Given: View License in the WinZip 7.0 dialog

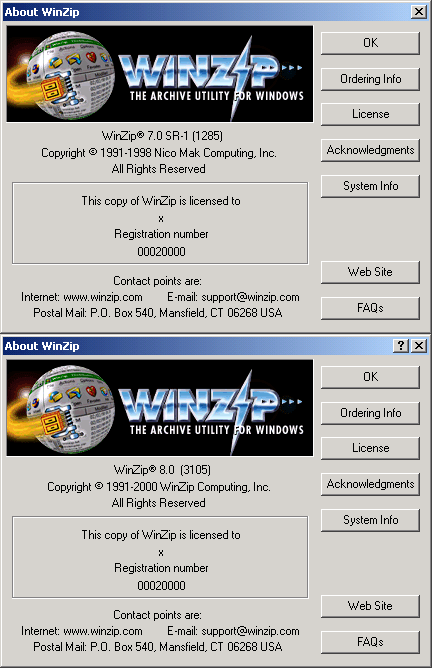Looking at the screenshot, I should point(370,114).
